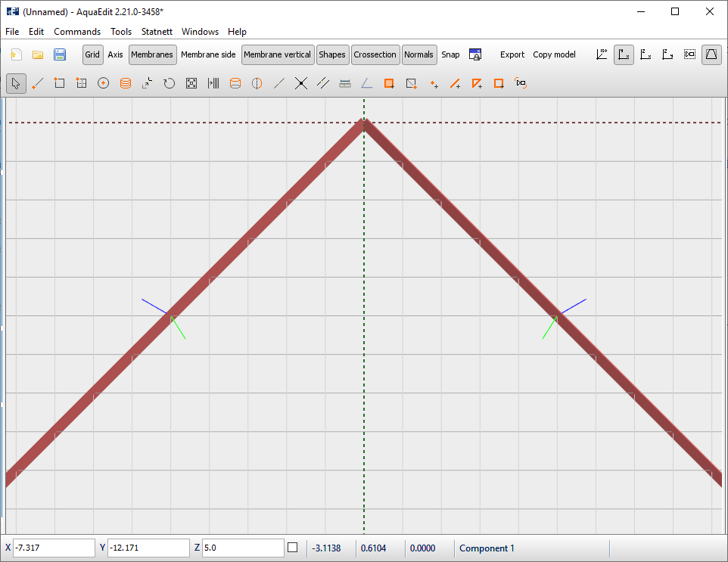Click the filled orange square add tool
The height and width of the screenshot is (562, 728).
(x=389, y=83)
